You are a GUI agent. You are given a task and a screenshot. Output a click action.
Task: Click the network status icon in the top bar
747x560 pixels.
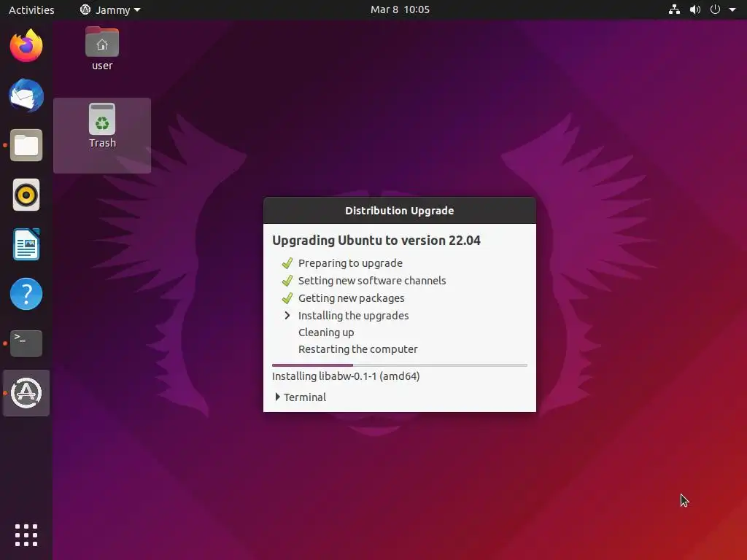click(674, 9)
